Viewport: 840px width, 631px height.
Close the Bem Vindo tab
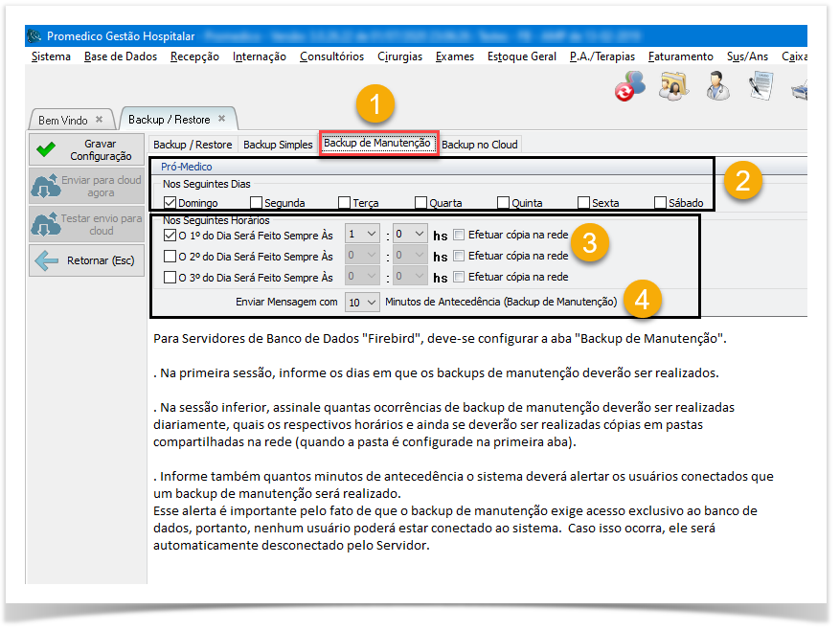pos(99,120)
